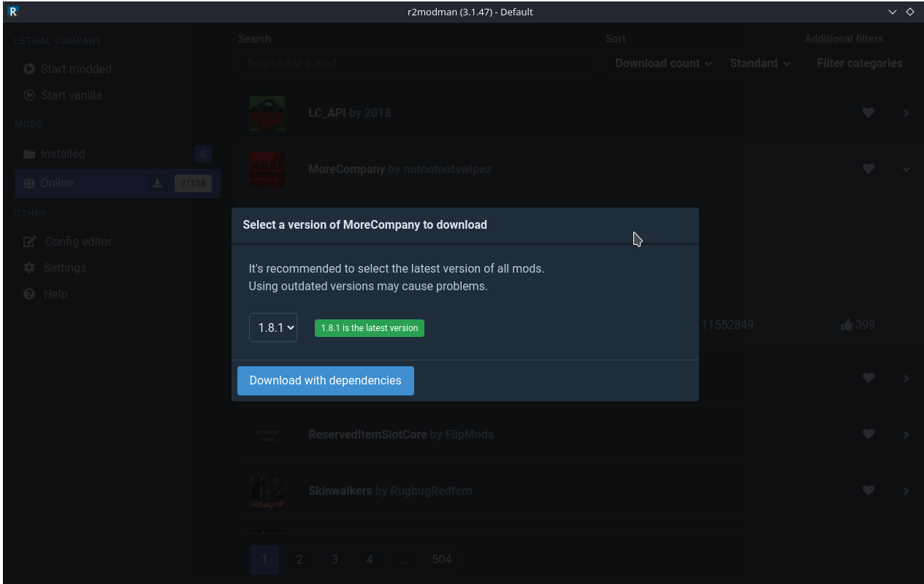Click the Settings gear icon
Image resolution: width=924 pixels, height=584 pixels.
pos(29,268)
